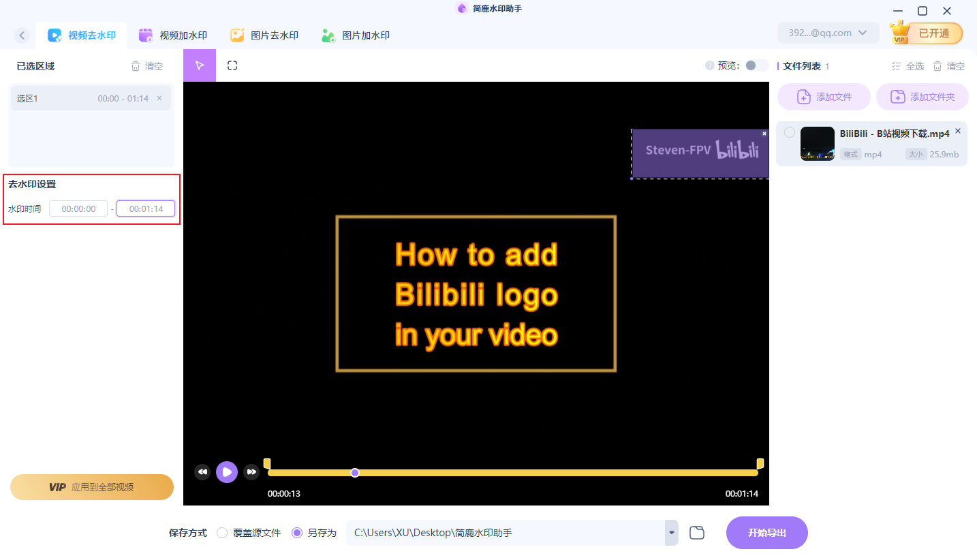This screenshot has width=977, height=560.
Task: Show the preview help tooltip icon
Action: pyautogui.click(x=710, y=65)
